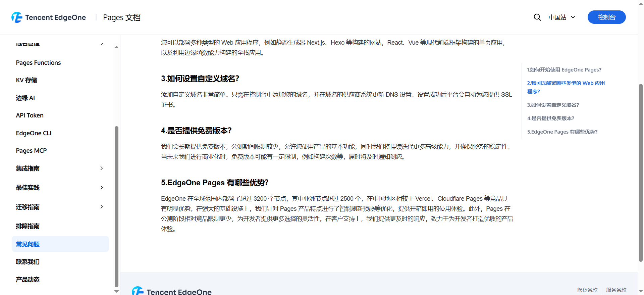
Task: Open 隐私条款 footer link
Action: click(587, 290)
